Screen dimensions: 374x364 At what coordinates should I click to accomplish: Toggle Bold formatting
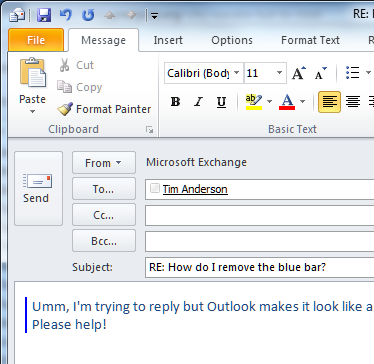(x=175, y=102)
